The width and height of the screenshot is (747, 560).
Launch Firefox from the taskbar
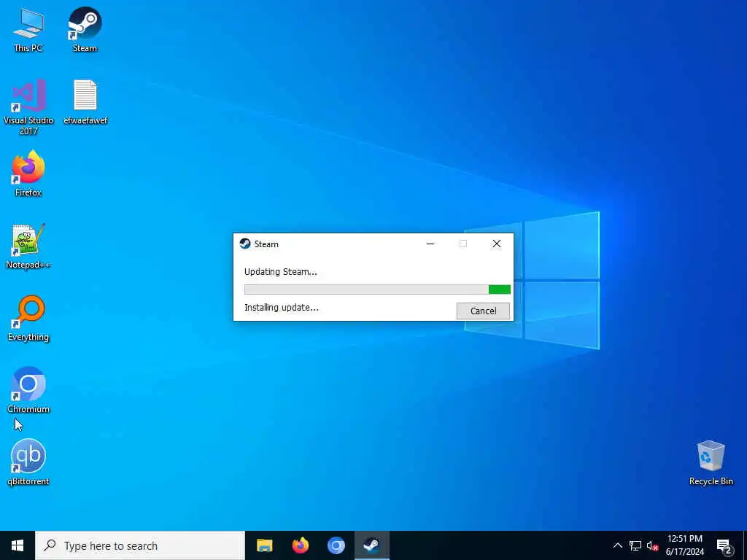(x=300, y=545)
